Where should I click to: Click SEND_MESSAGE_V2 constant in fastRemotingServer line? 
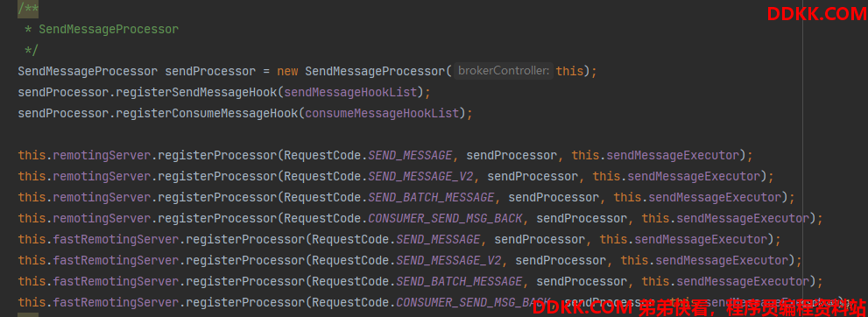449,261
